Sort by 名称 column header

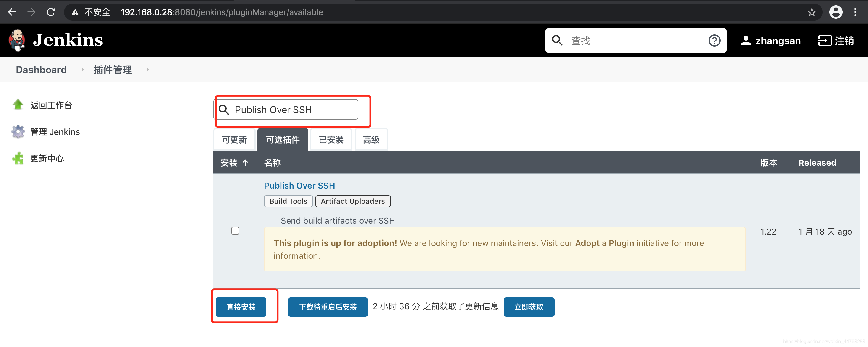pos(272,163)
